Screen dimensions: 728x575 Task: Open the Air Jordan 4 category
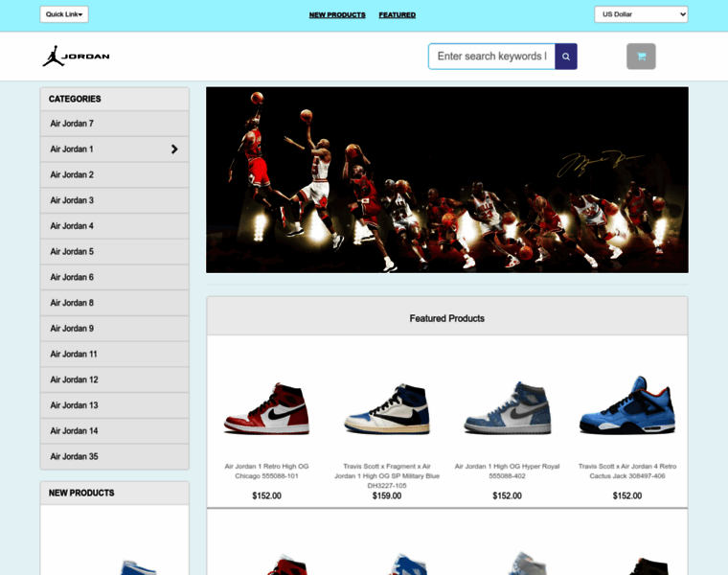pos(114,226)
